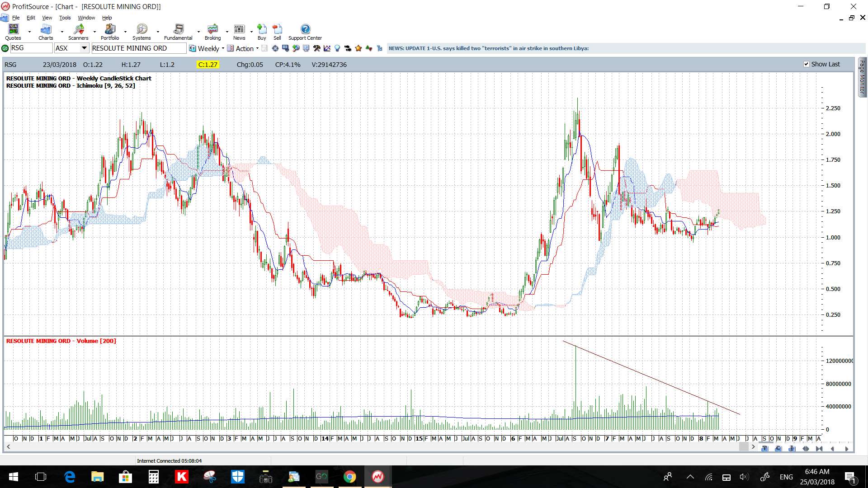Click the crosshair target icon in chart toolbar
The height and width of the screenshot is (488, 868).
coord(275,48)
